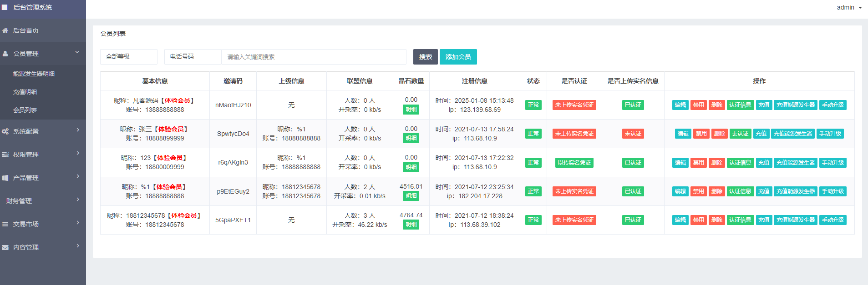
Task: Click the 搜索 search button
Action: tap(425, 57)
